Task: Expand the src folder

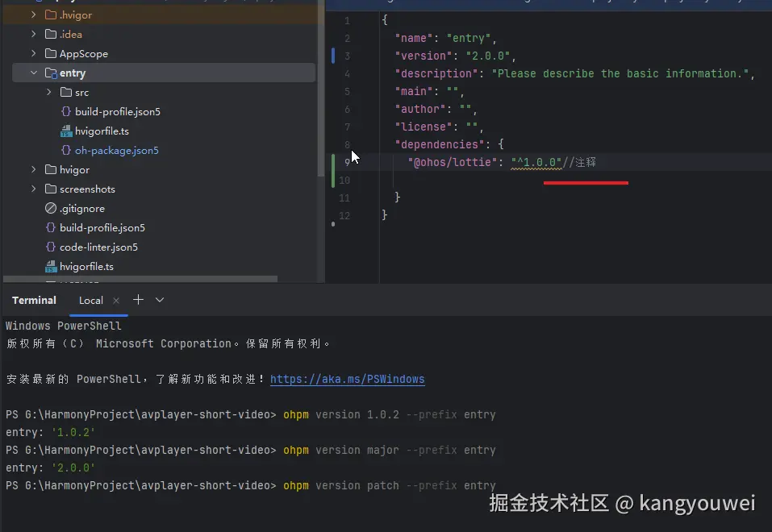Action: coord(48,92)
